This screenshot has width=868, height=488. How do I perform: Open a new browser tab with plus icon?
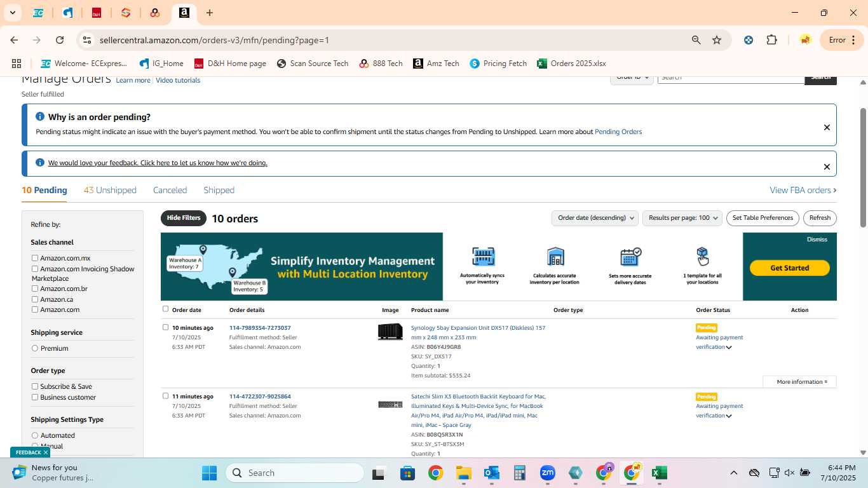pyautogui.click(x=210, y=13)
